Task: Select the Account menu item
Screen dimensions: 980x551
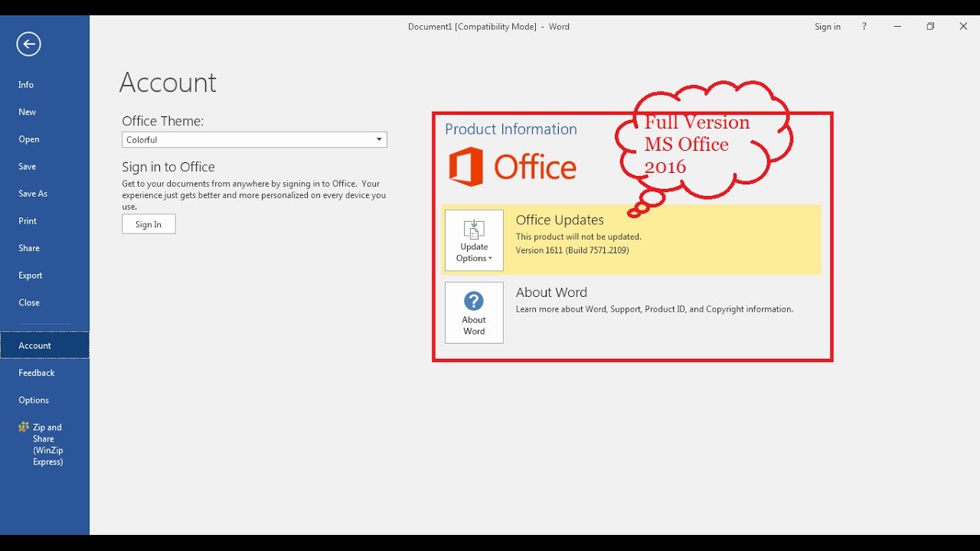Action: tap(44, 345)
